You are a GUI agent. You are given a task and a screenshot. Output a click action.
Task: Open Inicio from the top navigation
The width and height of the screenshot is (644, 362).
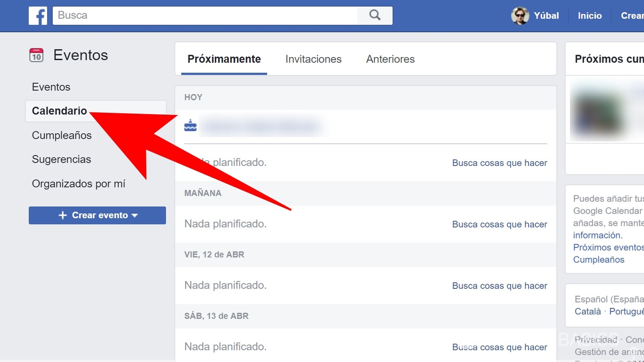point(589,16)
